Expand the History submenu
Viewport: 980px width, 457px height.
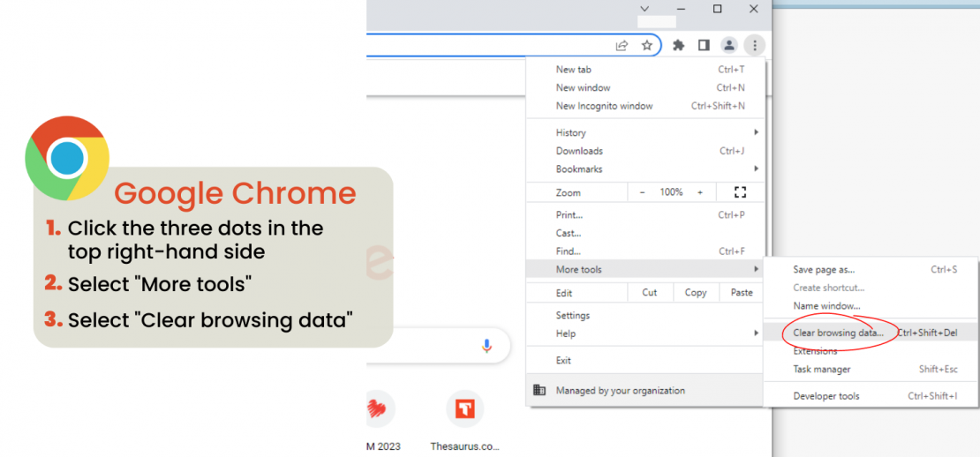[x=645, y=132]
